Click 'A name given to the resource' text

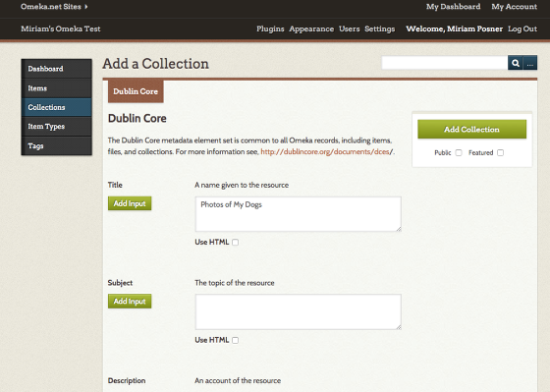click(242, 185)
